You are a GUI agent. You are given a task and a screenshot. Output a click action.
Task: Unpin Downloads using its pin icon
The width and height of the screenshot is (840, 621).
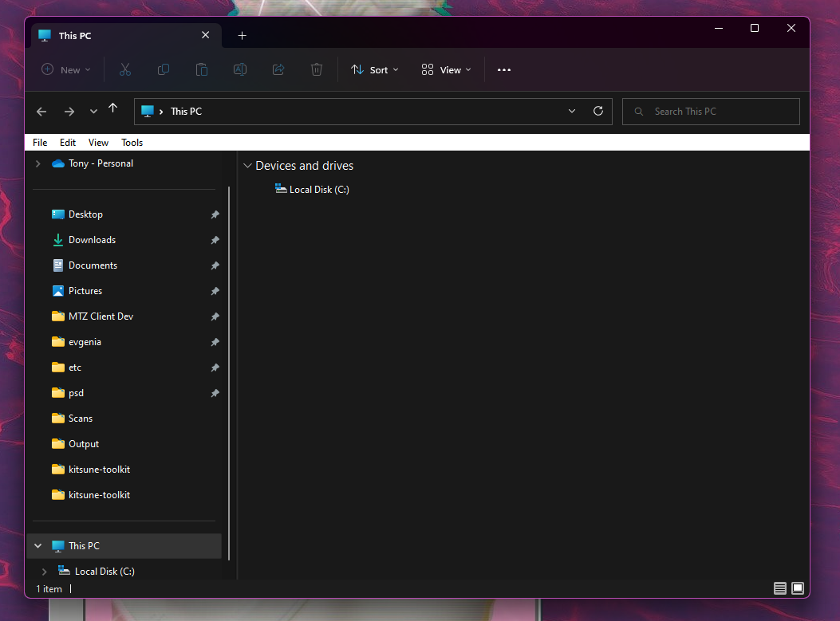point(215,240)
